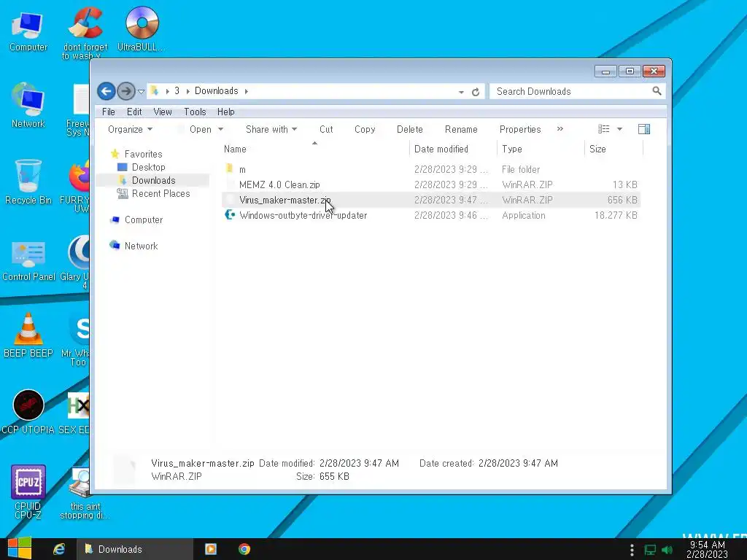Expand the breadcrumb arrow after 3
This screenshot has height=560, width=747.
(x=187, y=91)
